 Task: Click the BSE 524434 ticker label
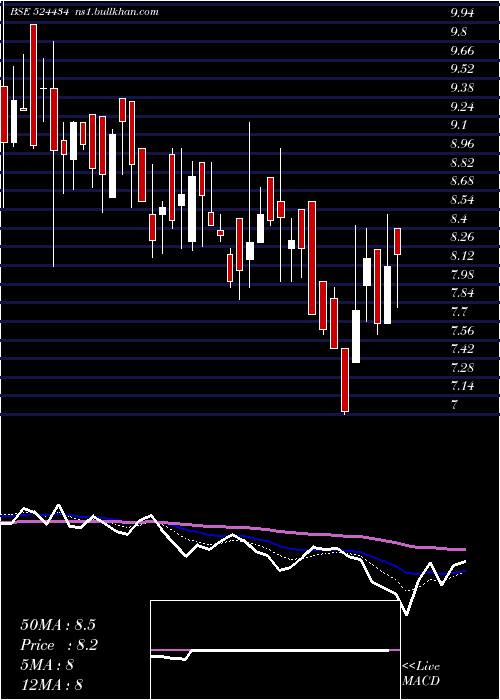[40, 12]
